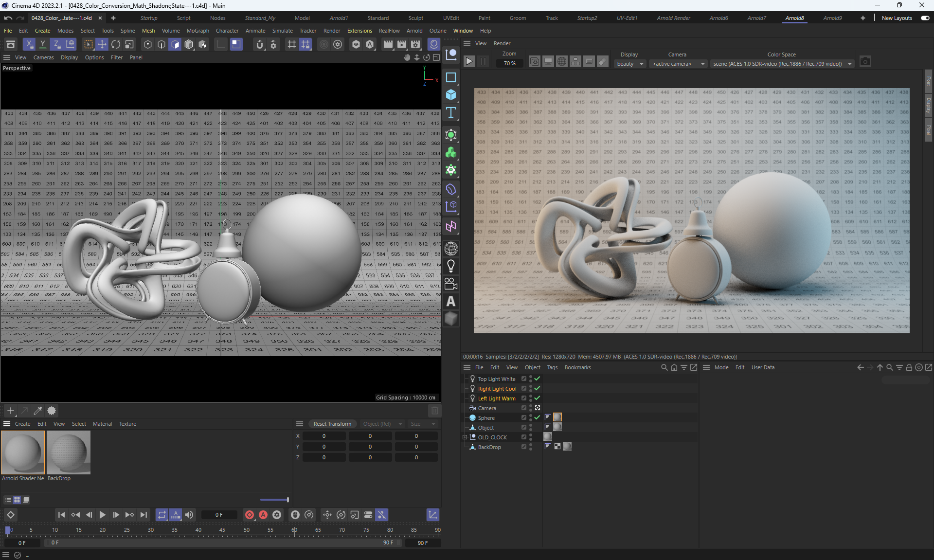
Task: Select the Rotate tool
Action: coord(116,44)
